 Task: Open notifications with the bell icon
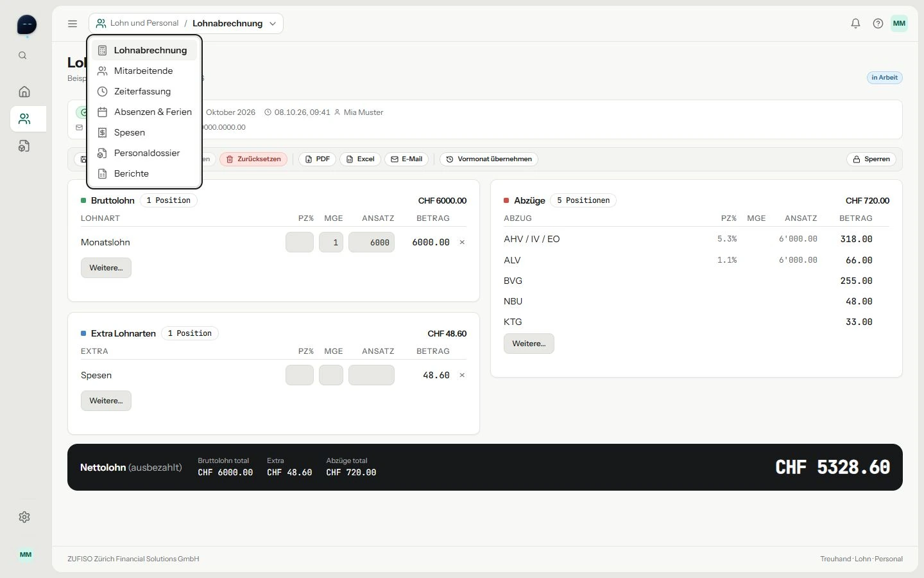[x=855, y=24]
